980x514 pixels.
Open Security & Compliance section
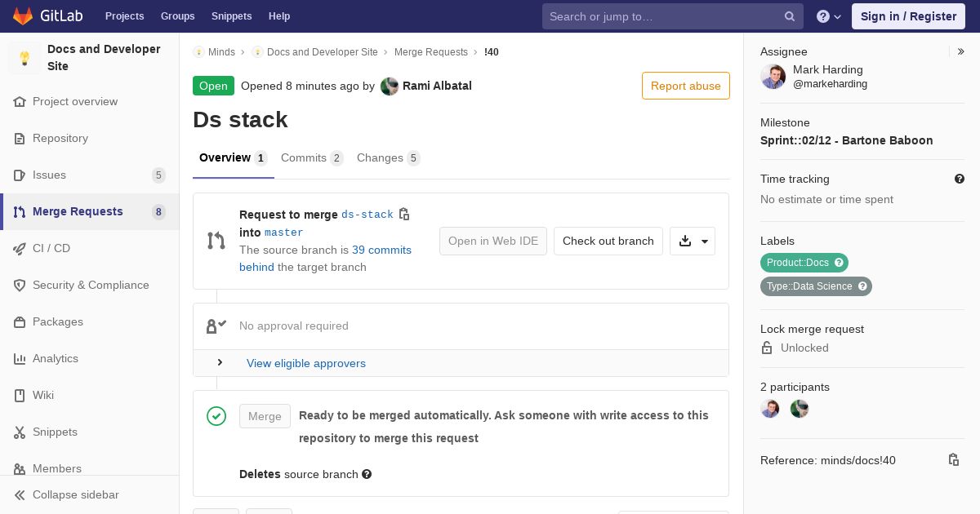(x=90, y=285)
